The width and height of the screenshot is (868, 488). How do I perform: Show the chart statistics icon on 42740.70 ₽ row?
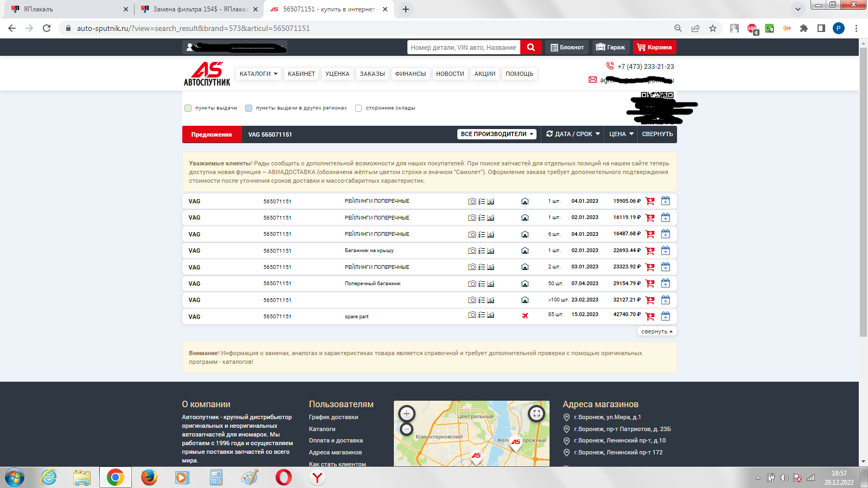pyautogui.click(x=490, y=314)
